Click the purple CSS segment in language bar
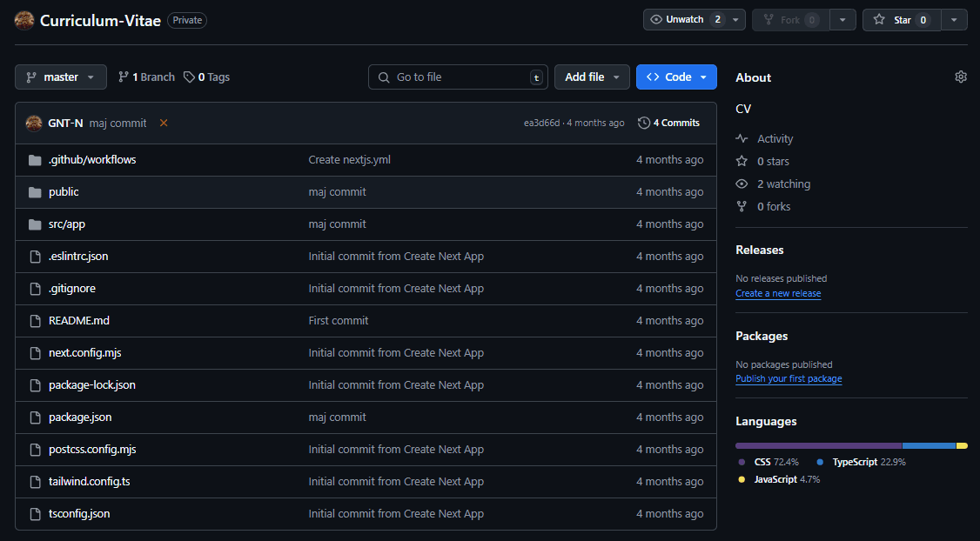Viewport: 980px width, 541px height. [818, 445]
